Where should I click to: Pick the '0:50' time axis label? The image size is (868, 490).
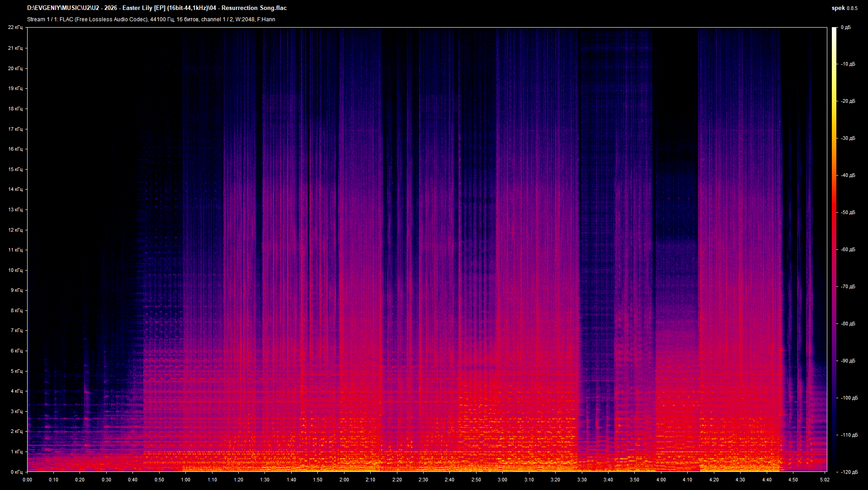(159, 480)
